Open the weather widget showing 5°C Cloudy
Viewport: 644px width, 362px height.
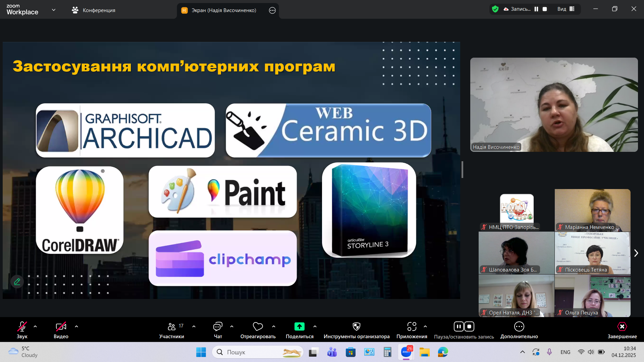23,352
